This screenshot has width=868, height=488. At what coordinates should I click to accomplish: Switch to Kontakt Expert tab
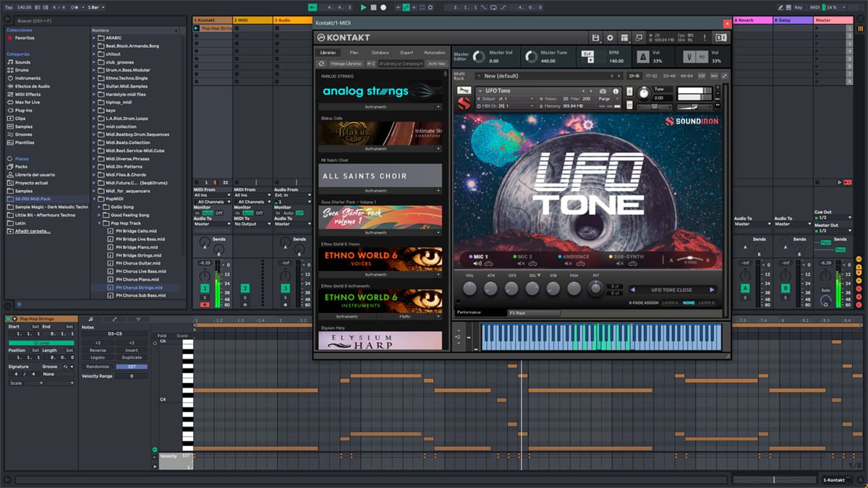[407, 53]
